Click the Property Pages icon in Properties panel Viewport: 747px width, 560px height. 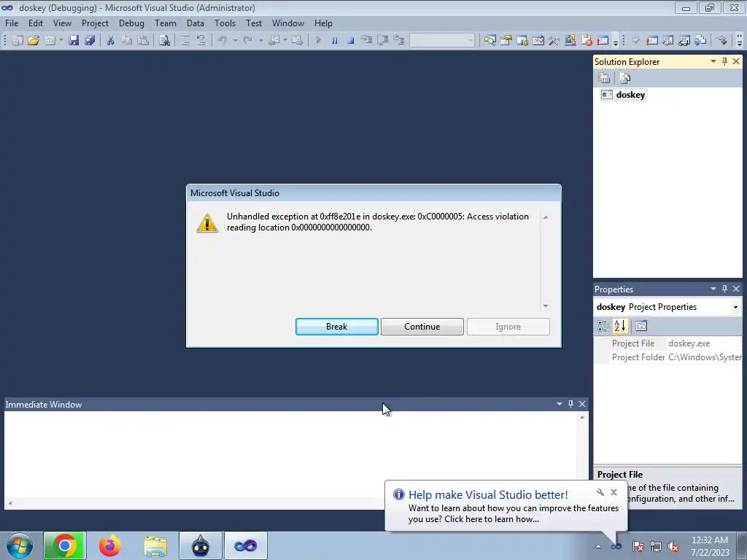641,326
